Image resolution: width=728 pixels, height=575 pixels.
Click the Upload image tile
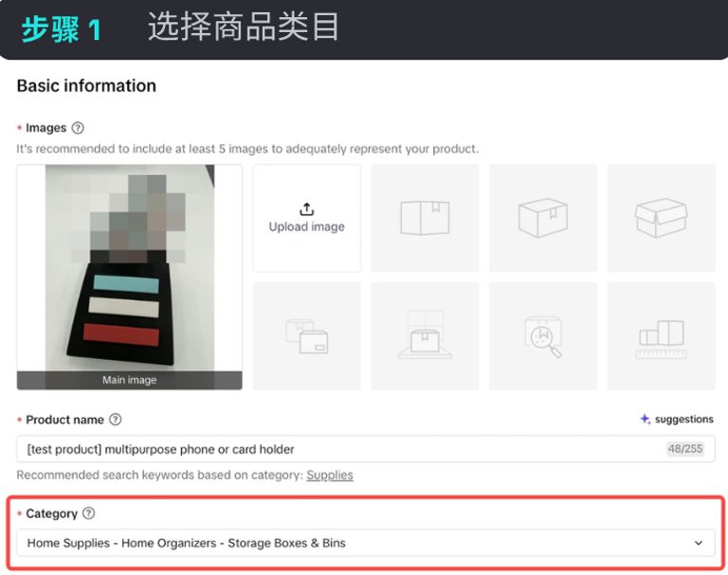306,218
